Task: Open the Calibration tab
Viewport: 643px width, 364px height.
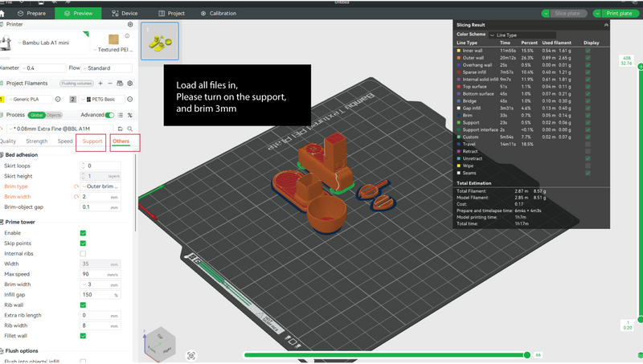Action: [x=219, y=14]
